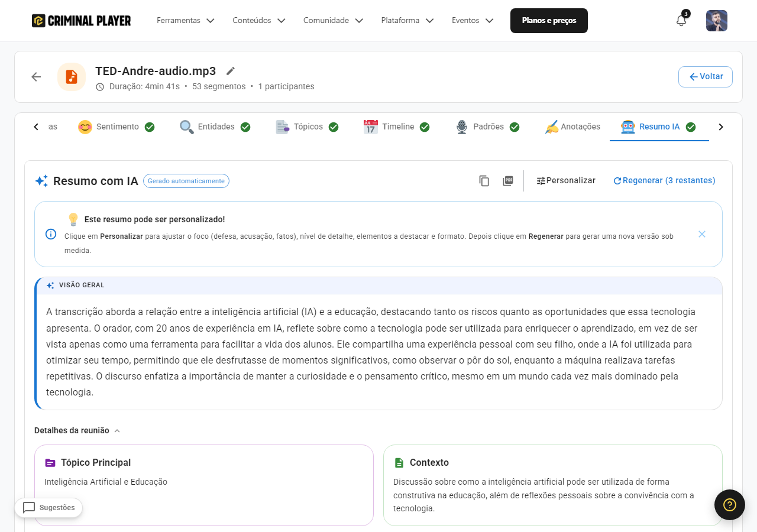The width and height of the screenshot is (757, 532).
Task: Open the Plataforma dropdown menu
Action: click(407, 21)
